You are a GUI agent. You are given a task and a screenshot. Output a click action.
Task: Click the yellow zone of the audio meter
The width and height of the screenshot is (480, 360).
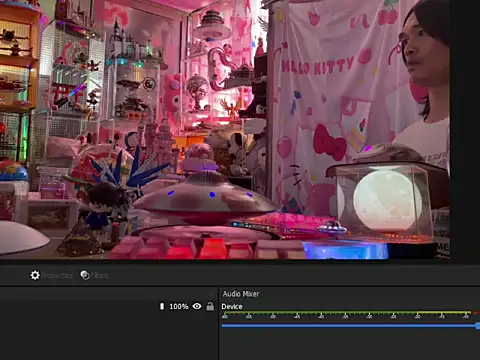(444, 313)
